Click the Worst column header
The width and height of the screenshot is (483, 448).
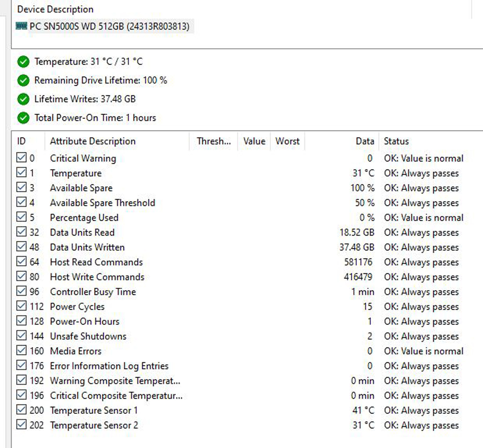point(287,141)
